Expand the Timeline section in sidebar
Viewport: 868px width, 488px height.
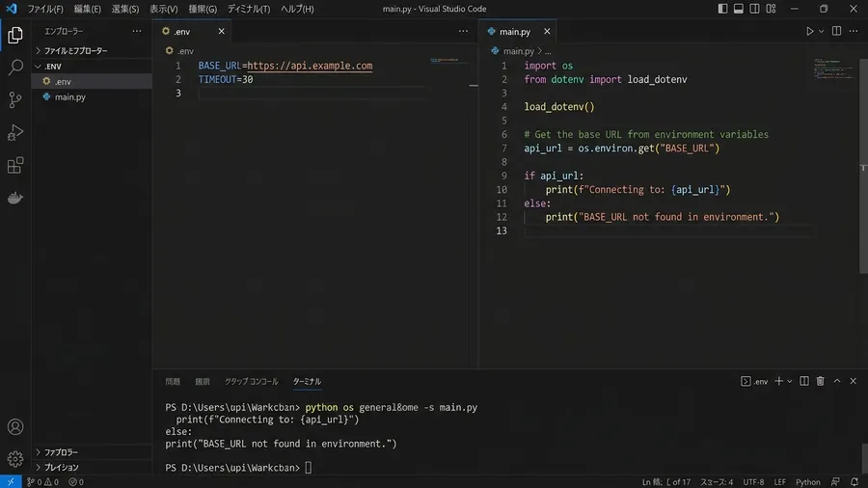[92, 468]
